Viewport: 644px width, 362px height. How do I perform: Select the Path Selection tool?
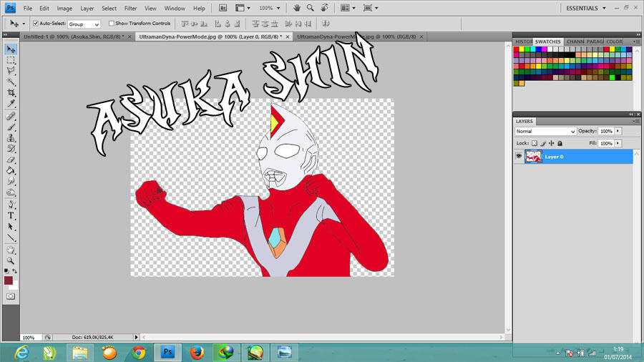(11, 227)
